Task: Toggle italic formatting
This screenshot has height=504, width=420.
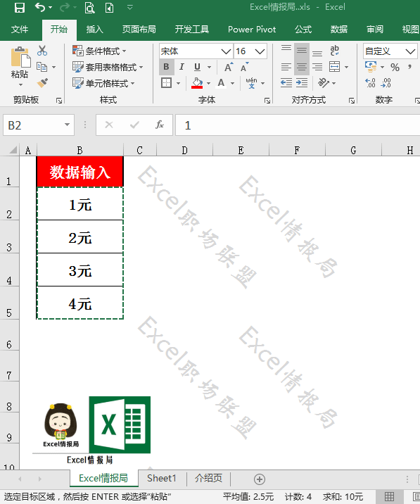Action: [182, 67]
